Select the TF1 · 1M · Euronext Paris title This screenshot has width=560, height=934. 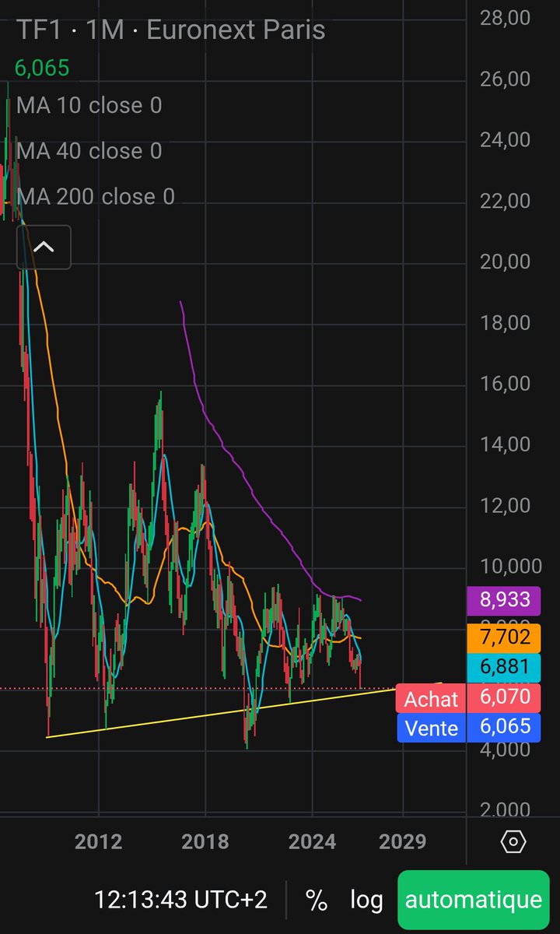click(x=170, y=30)
